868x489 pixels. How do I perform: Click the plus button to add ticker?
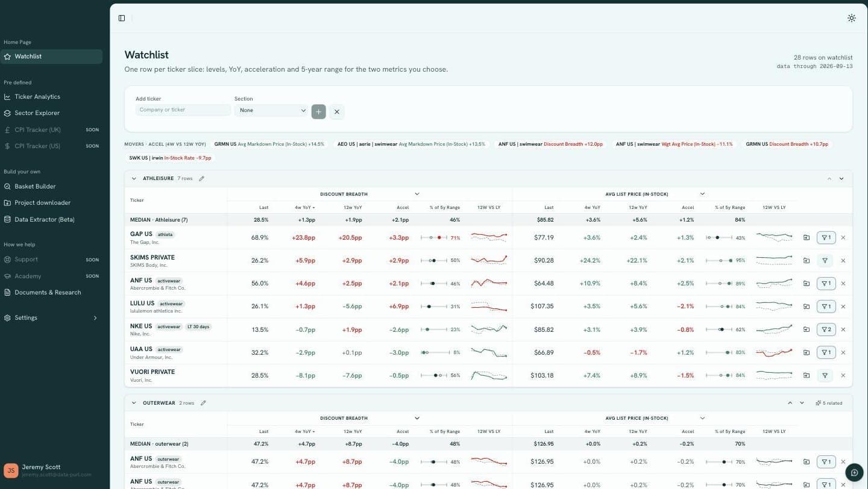pyautogui.click(x=319, y=111)
